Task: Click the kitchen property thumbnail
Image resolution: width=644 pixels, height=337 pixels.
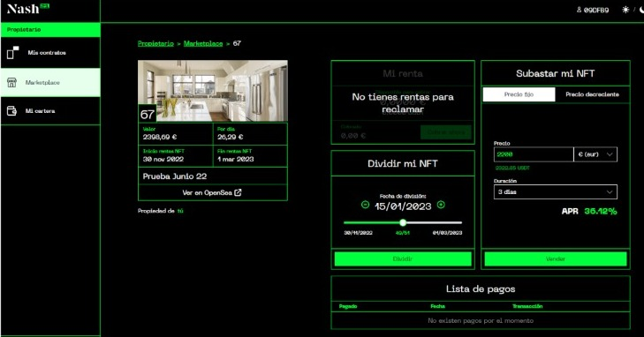Action: click(x=213, y=91)
